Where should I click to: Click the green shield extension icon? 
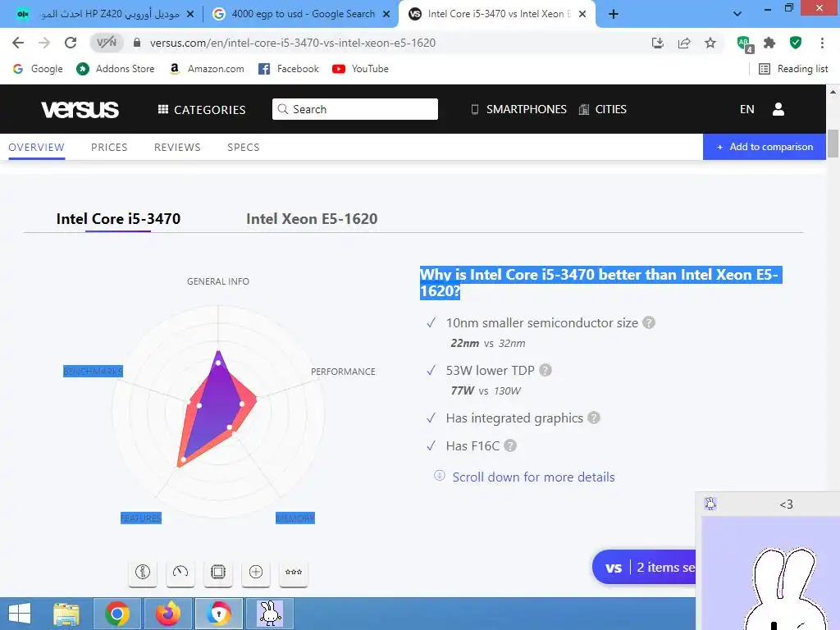(x=796, y=43)
